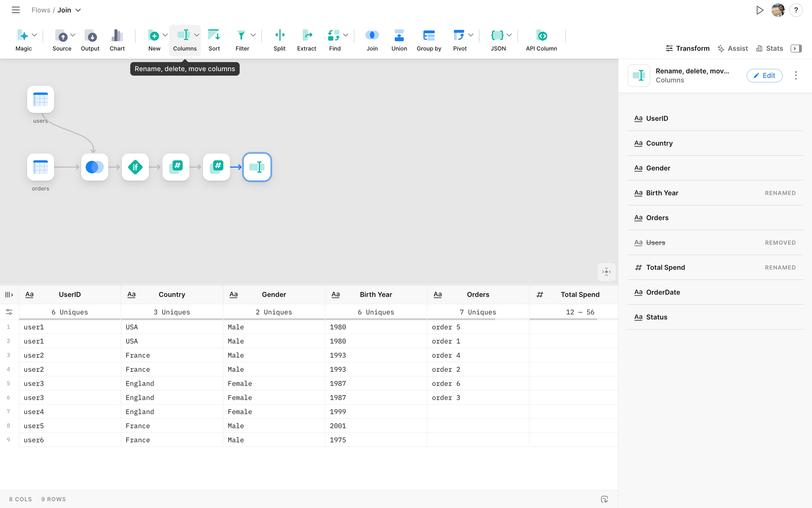Toggle column visibility icon in table header
The height and width of the screenshot is (508, 812).
click(x=9, y=295)
